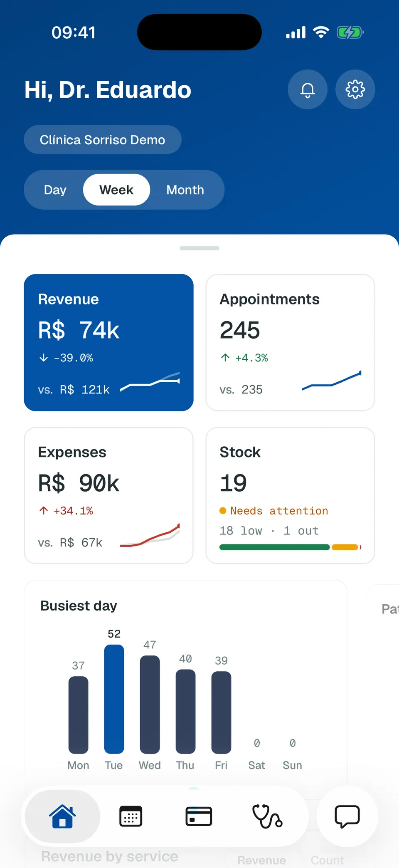Tap the cellular signal bars

pyautogui.click(x=296, y=32)
